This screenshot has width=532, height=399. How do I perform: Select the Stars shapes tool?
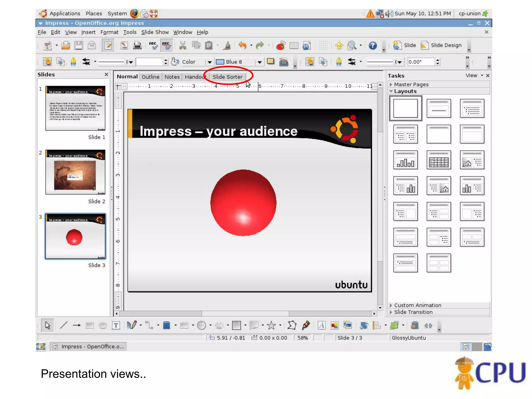[x=271, y=325]
